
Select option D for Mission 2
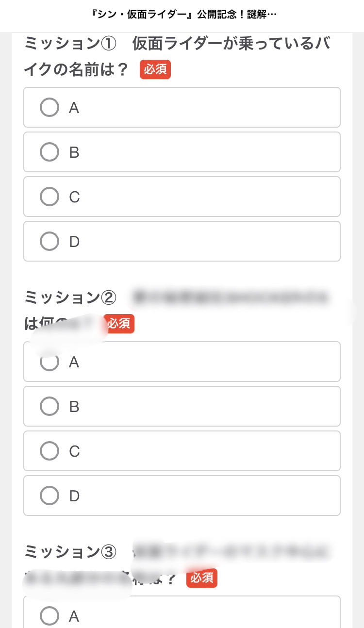50,496
